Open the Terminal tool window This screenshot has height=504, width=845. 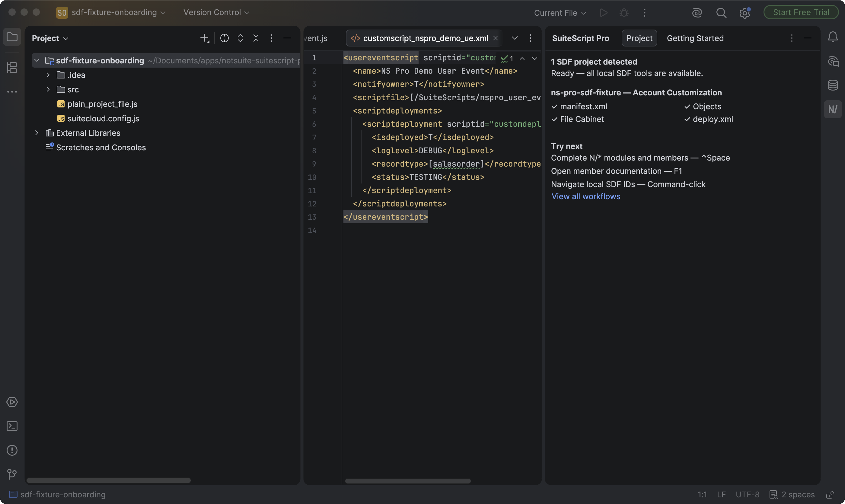12,426
